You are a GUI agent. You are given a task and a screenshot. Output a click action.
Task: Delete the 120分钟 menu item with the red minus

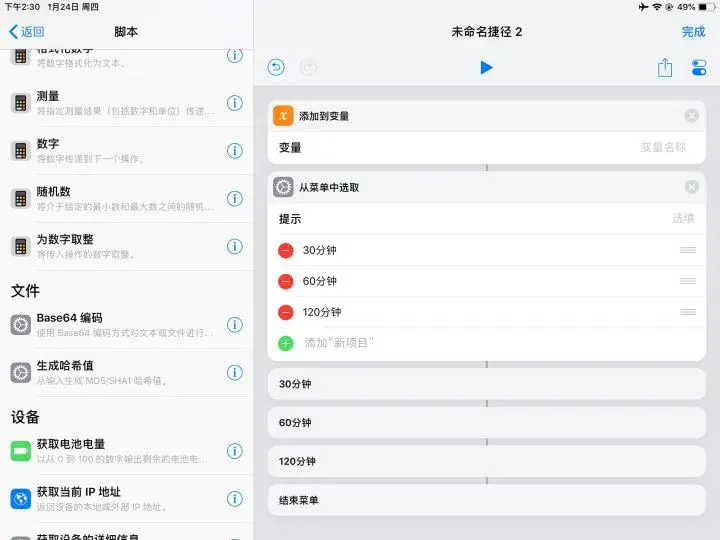click(x=286, y=312)
